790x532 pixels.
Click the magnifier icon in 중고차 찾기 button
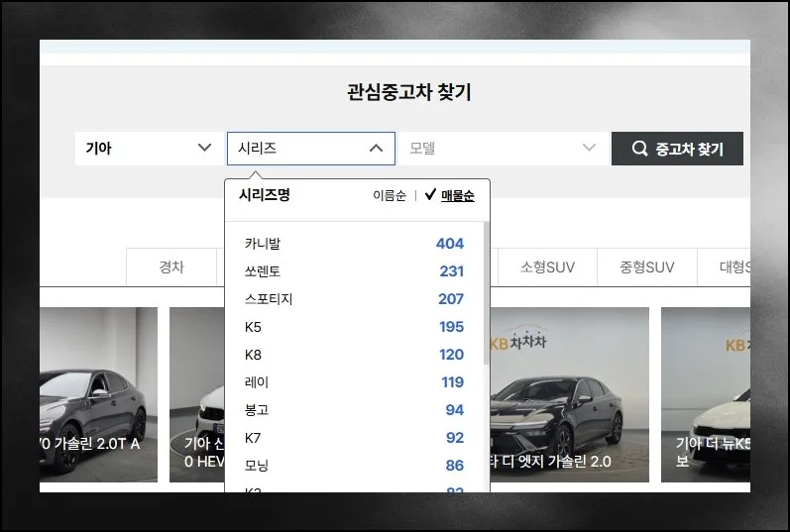coord(639,149)
